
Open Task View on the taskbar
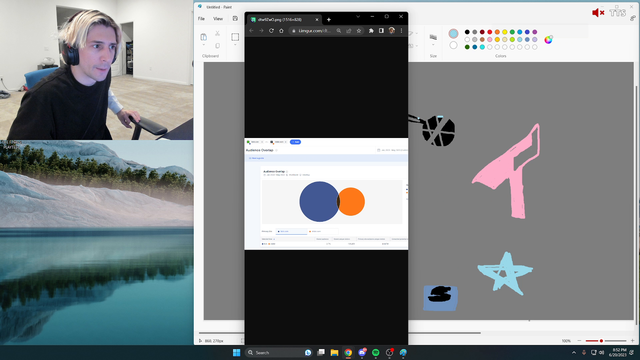tap(321, 352)
